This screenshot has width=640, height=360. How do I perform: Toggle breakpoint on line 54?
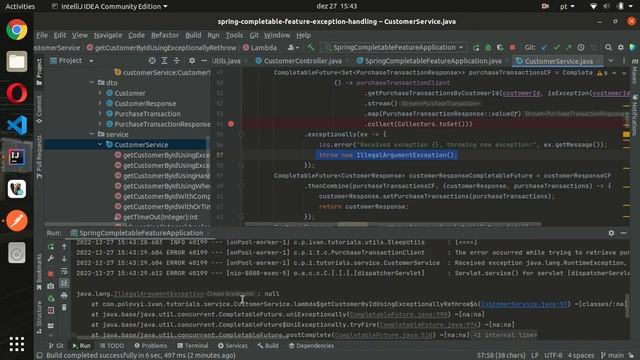(x=231, y=124)
